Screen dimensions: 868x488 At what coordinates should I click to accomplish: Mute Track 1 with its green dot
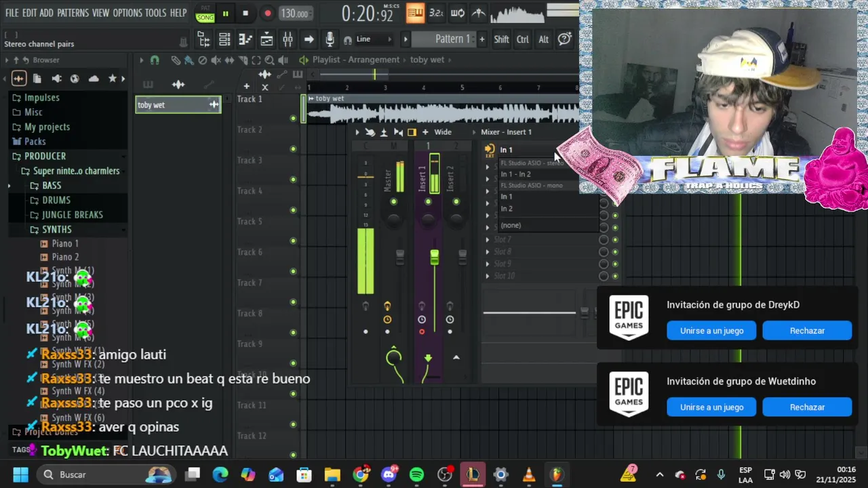click(x=293, y=118)
